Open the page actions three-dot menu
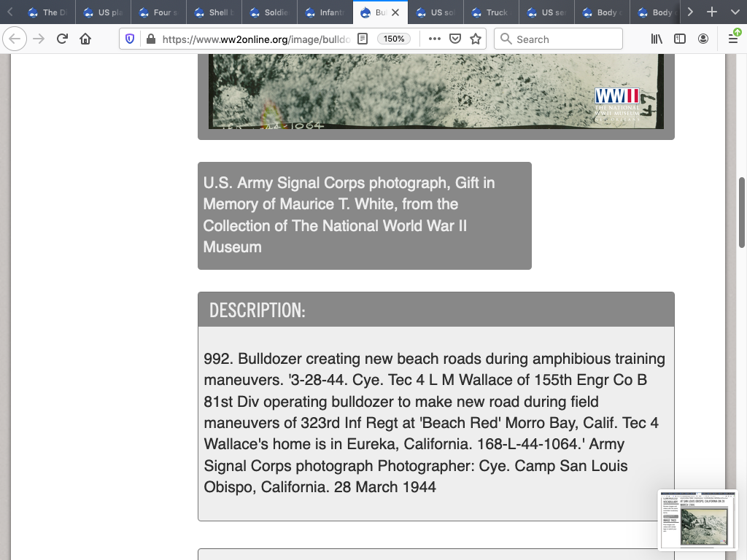Viewport: 747px width, 560px height. tap(435, 39)
